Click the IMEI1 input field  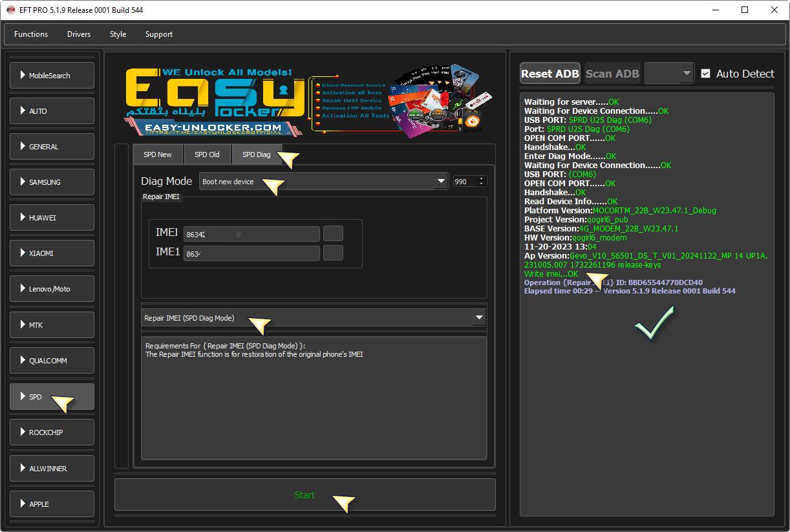tap(251, 253)
